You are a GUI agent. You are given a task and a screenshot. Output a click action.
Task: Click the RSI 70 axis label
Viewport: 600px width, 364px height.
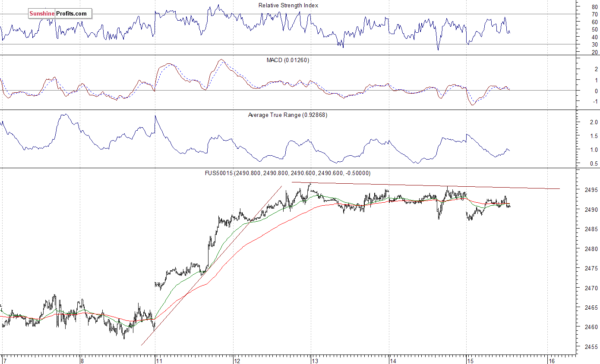click(595, 14)
